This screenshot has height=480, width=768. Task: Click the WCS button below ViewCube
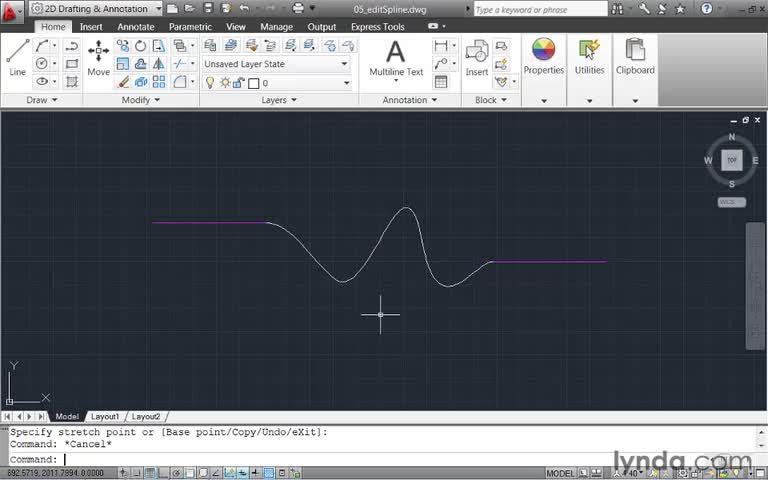[x=732, y=202]
